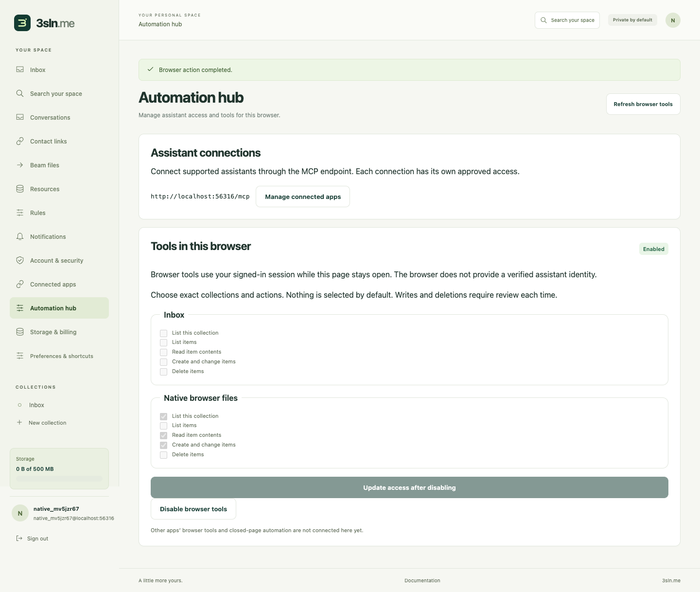Image resolution: width=700 pixels, height=592 pixels.
Task: Click the http://localhost:56316/mcp endpoint text
Action: (x=200, y=197)
